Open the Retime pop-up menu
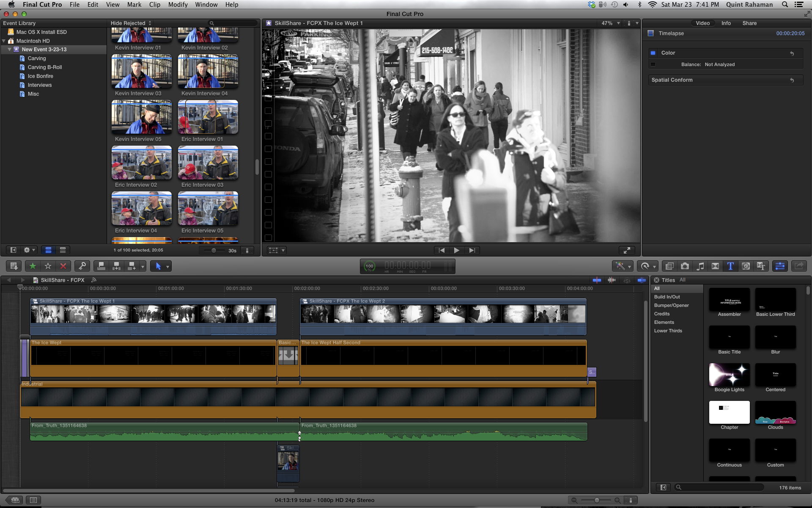This screenshot has height=508, width=812. (x=648, y=266)
